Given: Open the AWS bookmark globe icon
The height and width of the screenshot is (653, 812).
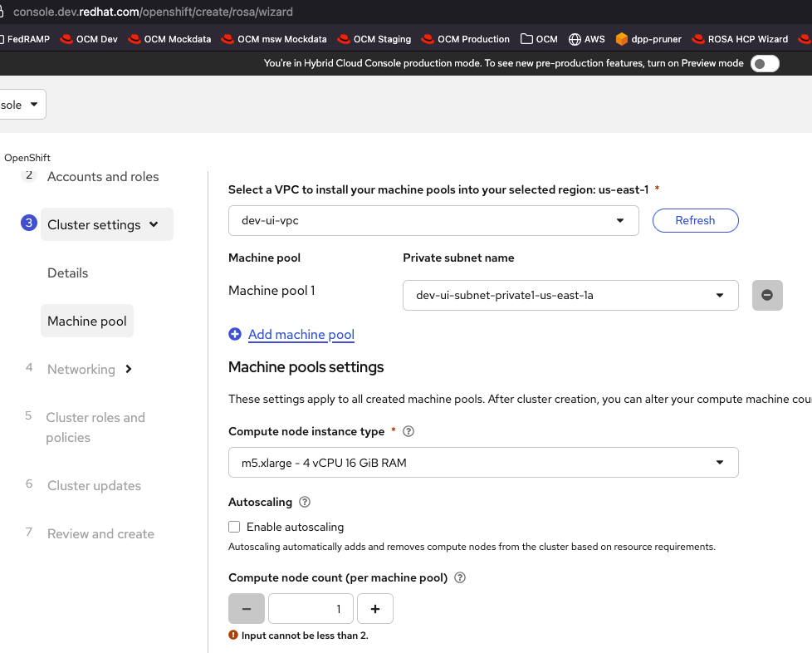Looking at the screenshot, I should (575, 39).
